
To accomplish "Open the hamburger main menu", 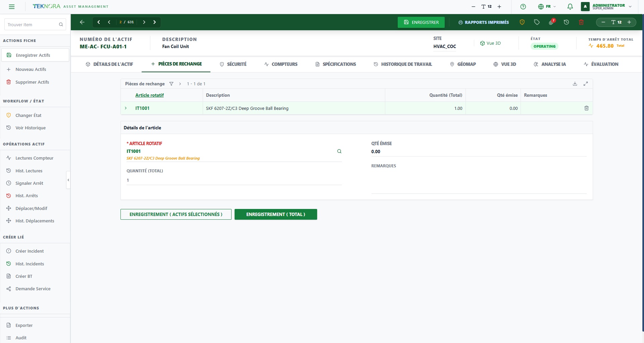I will coord(12,7).
